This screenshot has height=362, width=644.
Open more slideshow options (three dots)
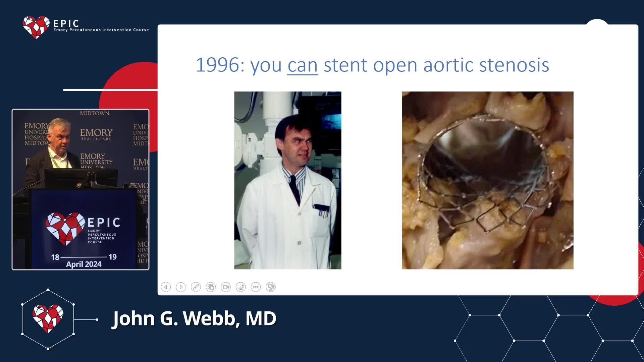tap(256, 287)
